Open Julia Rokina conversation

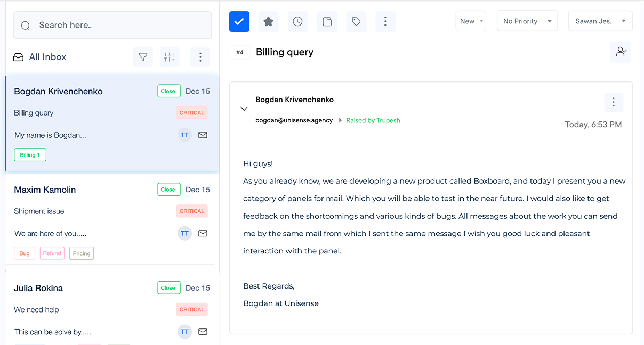point(112,308)
